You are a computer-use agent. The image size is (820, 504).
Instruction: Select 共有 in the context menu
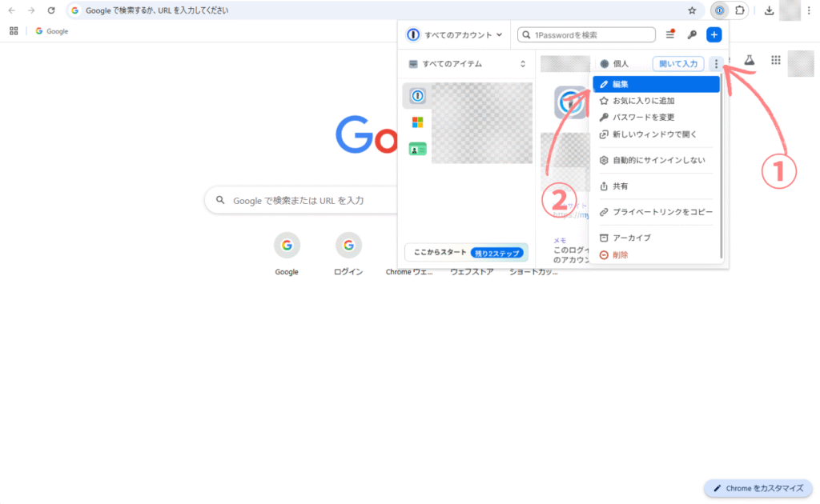657,186
